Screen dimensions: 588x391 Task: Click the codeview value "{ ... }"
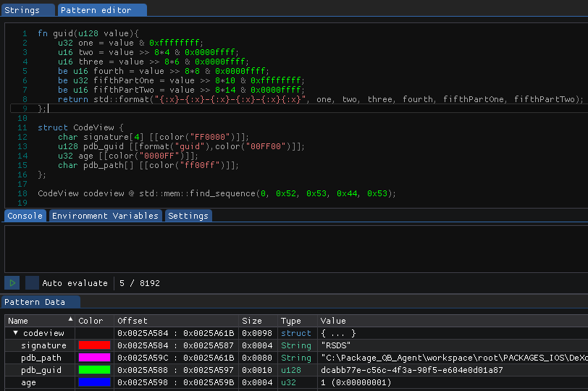[338, 333]
